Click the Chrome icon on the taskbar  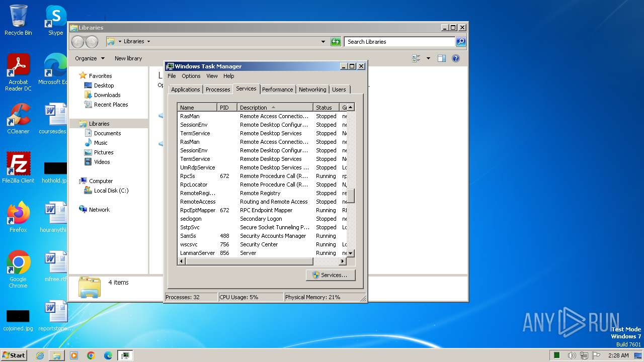[91, 355]
